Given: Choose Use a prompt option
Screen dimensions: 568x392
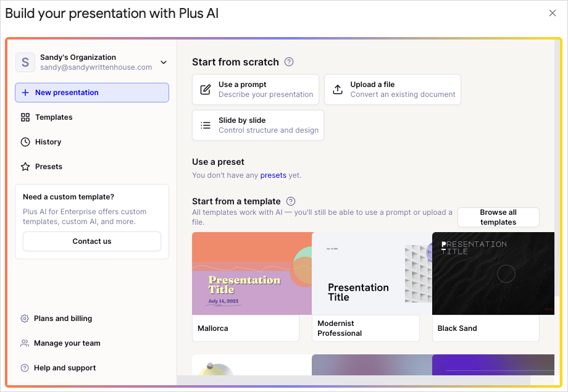Looking at the screenshot, I should point(256,90).
